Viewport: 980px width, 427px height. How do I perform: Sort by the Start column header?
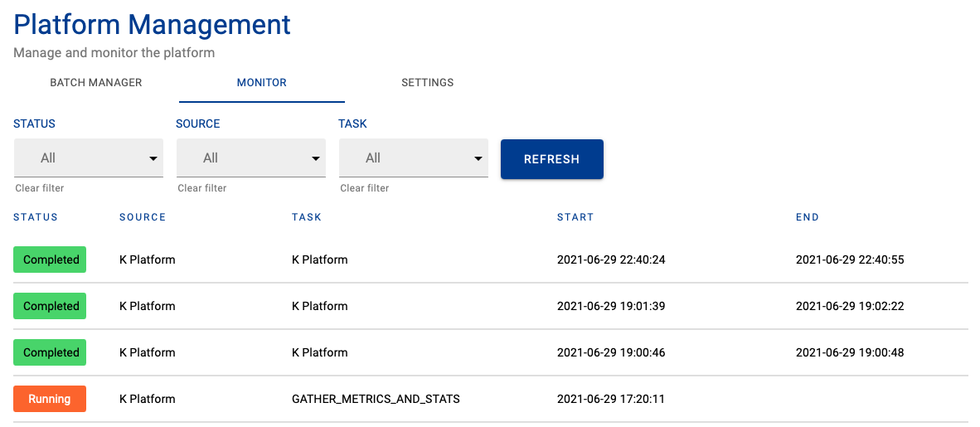tap(575, 217)
